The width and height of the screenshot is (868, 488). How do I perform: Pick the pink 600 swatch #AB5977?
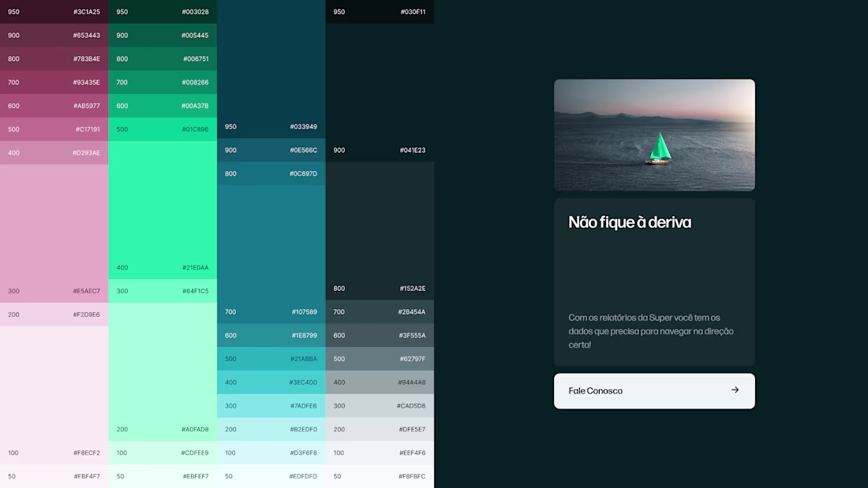pos(54,106)
